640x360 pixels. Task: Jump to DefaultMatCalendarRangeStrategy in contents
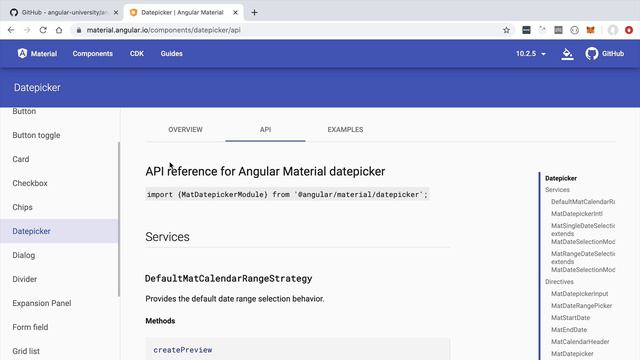(x=583, y=202)
